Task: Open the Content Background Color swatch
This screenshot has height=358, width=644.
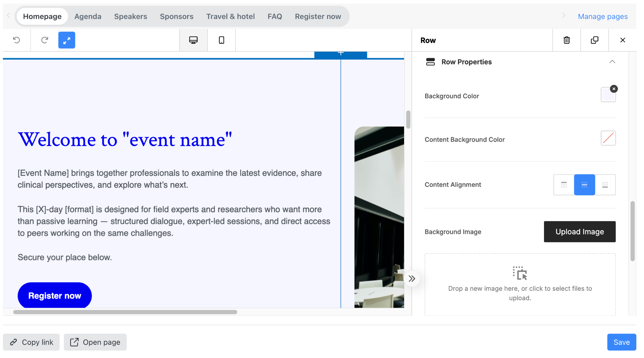Action: click(x=608, y=138)
